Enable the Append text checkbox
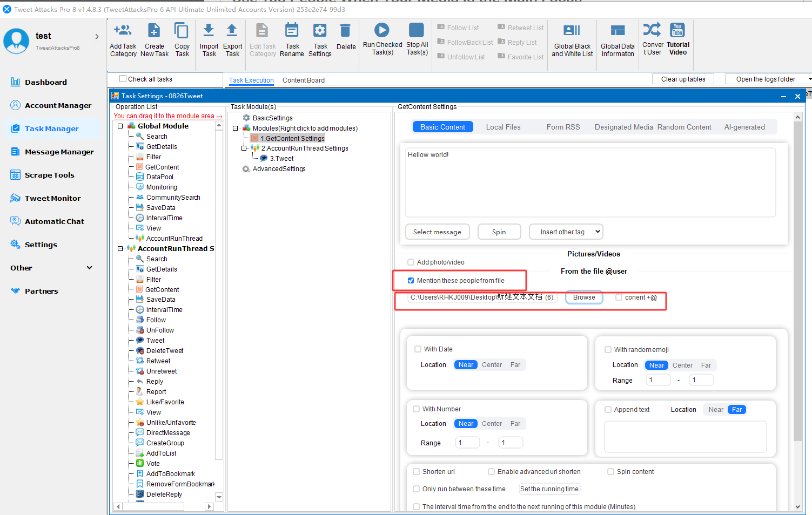Viewport: 812px width, 515px height. click(608, 410)
